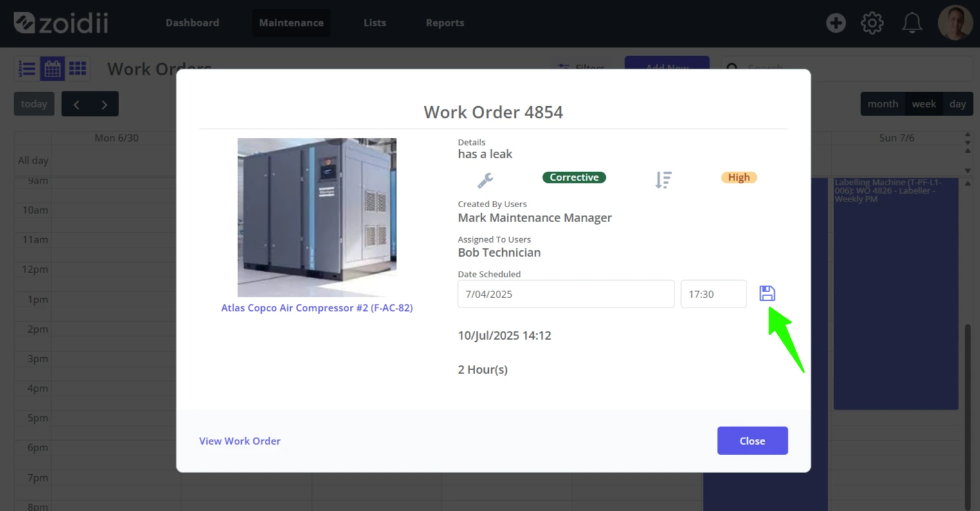Open the View Work Order link
The width and height of the screenshot is (980, 511).
[240, 441]
